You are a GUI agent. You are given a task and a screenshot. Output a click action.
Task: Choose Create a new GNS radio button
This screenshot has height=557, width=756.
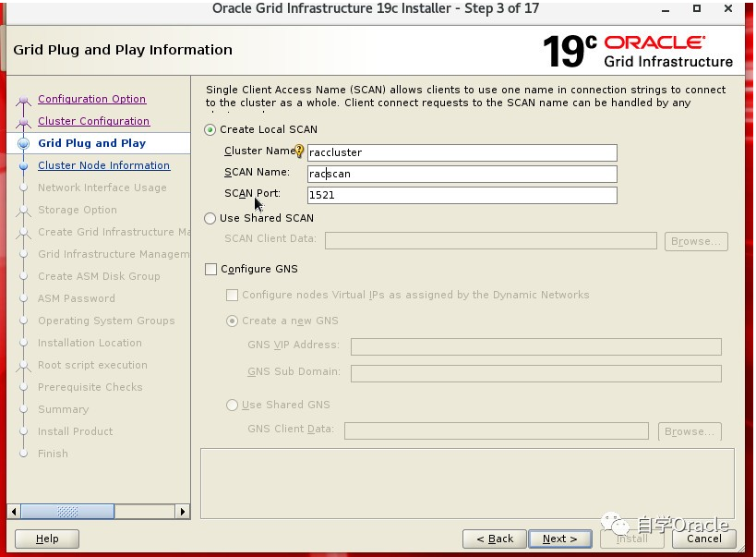coord(232,321)
